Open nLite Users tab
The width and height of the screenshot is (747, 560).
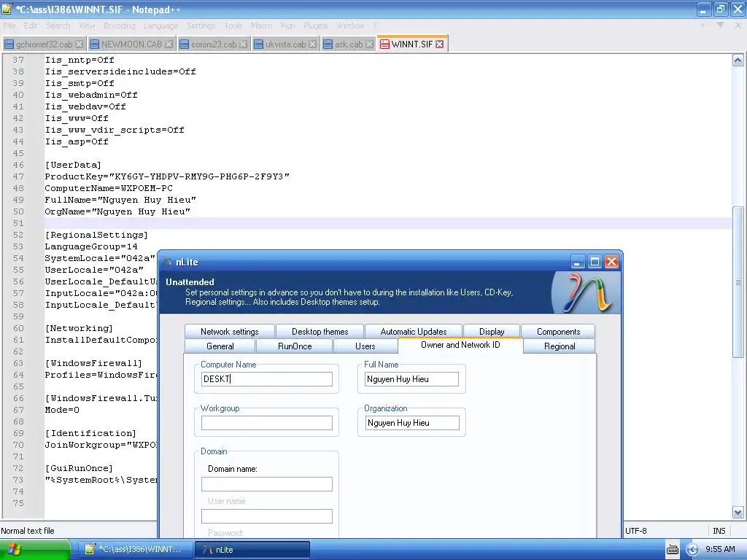[x=365, y=346]
